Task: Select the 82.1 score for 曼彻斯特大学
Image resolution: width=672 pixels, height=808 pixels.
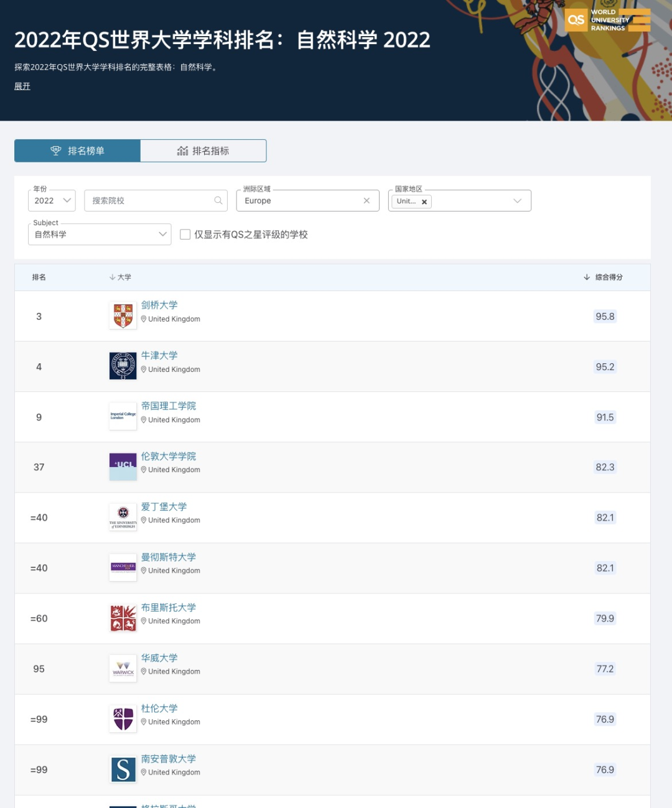Action: click(x=605, y=568)
